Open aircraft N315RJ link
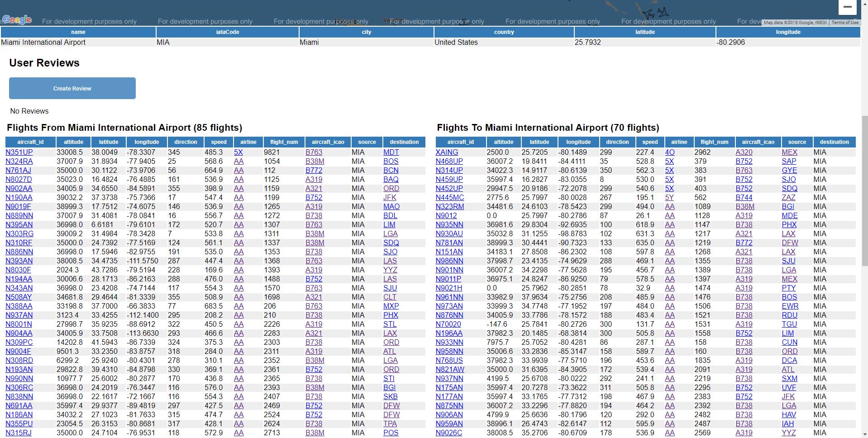 pyautogui.click(x=19, y=433)
